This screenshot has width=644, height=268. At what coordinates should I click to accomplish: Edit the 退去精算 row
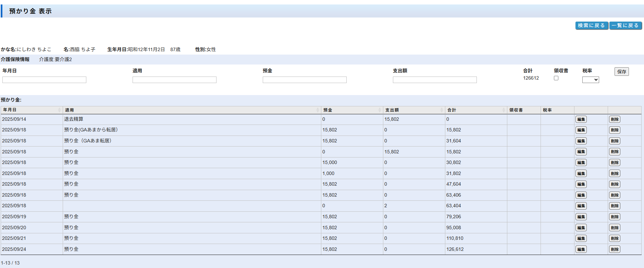click(581, 119)
